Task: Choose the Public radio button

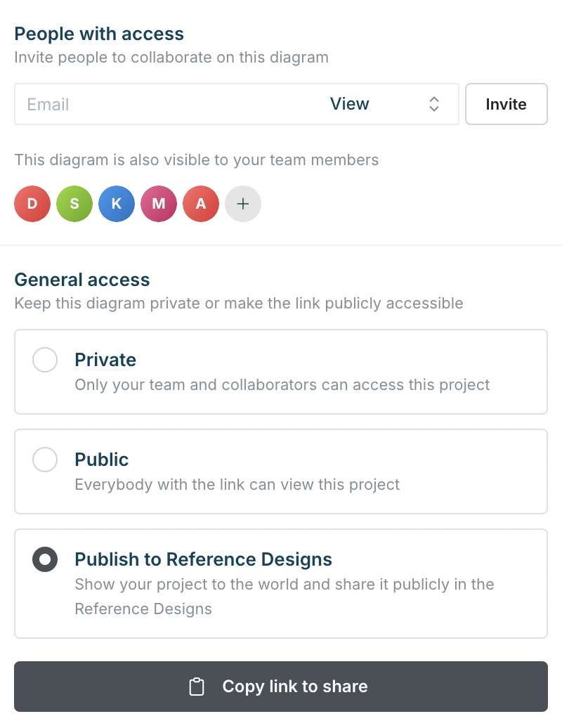Action: (x=45, y=460)
